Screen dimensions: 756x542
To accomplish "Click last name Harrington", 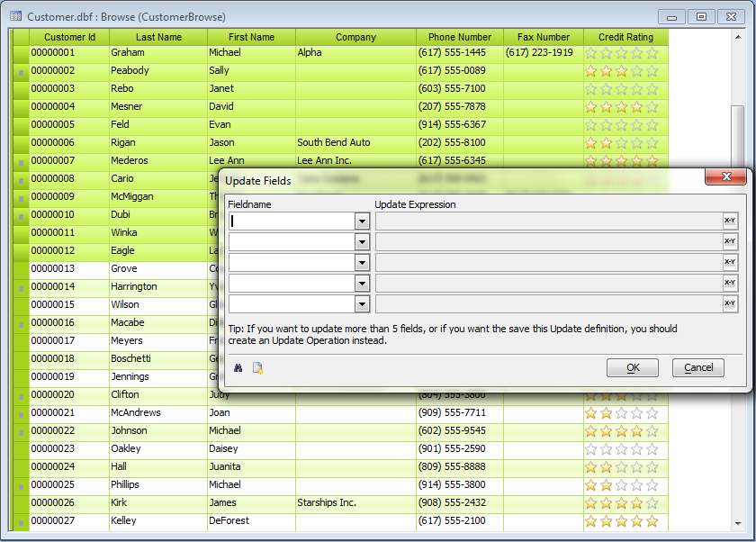I will click(x=134, y=286).
